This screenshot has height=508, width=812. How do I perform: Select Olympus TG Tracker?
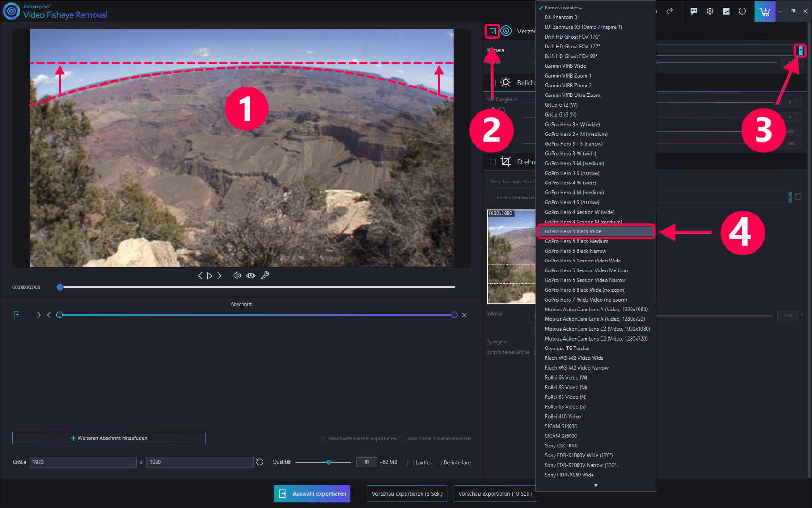point(596,349)
